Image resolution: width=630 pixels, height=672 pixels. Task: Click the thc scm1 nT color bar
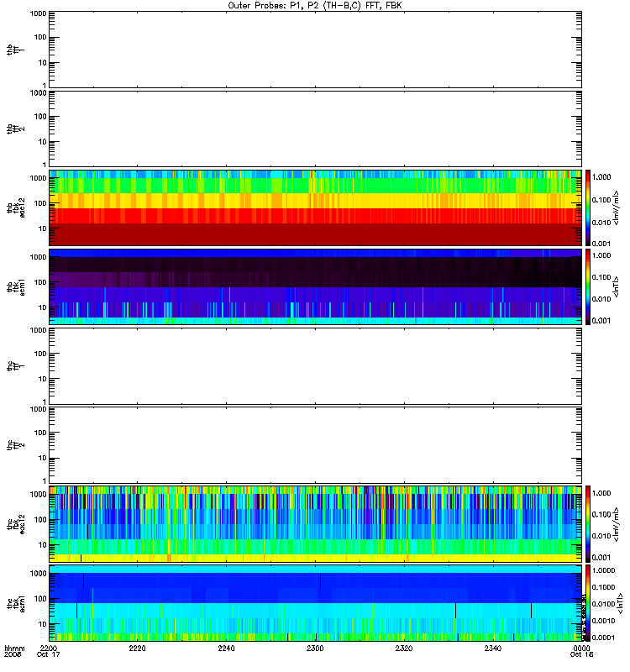(588, 603)
